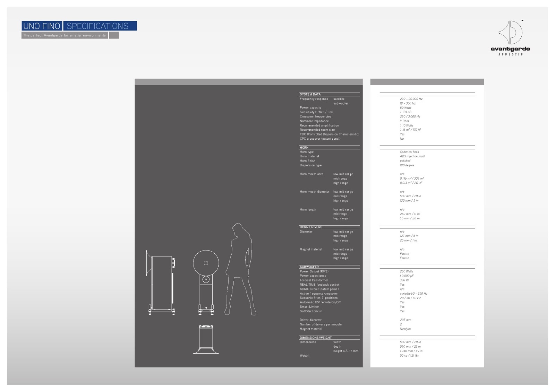
Task: Select the "Frequency response" label
Action: click(x=314, y=99)
